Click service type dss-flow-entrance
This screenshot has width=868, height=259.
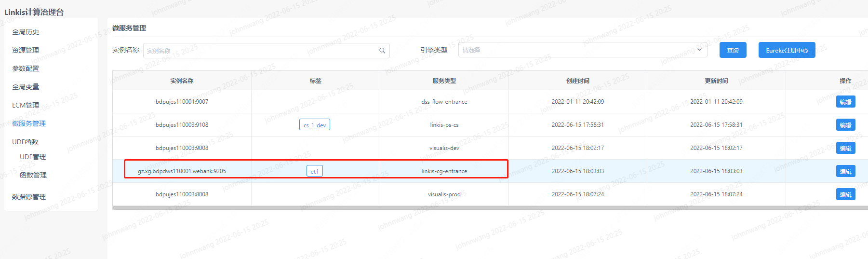[444, 102]
